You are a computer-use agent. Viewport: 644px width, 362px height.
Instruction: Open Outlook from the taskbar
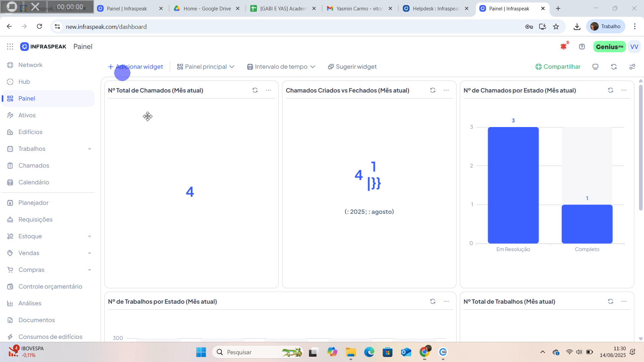(406, 352)
